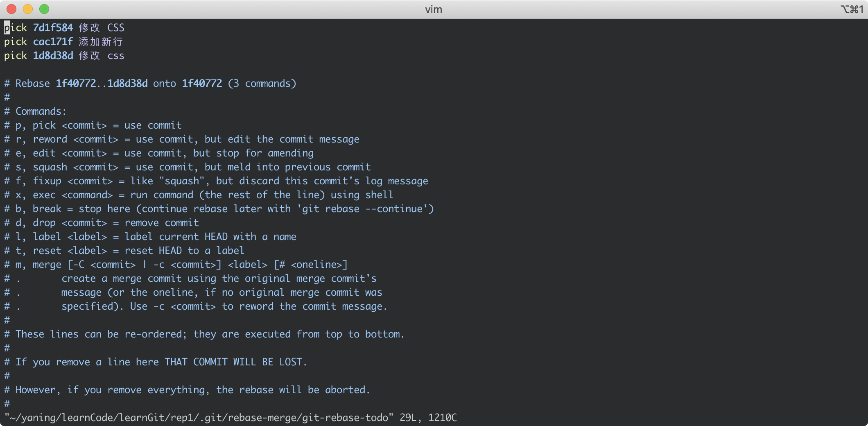This screenshot has width=868, height=426.
Task: Click the red close window button
Action: coord(11,9)
